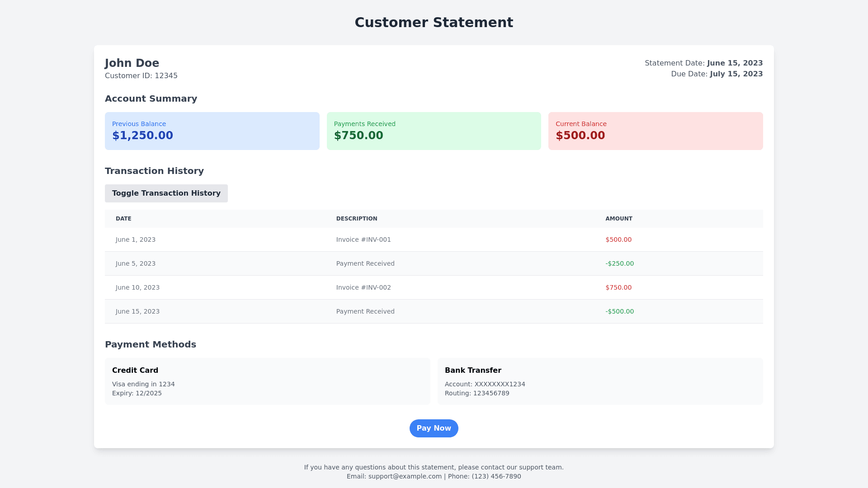Click the support phone number
This screenshot has width=868, height=488.
[x=496, y=476]
